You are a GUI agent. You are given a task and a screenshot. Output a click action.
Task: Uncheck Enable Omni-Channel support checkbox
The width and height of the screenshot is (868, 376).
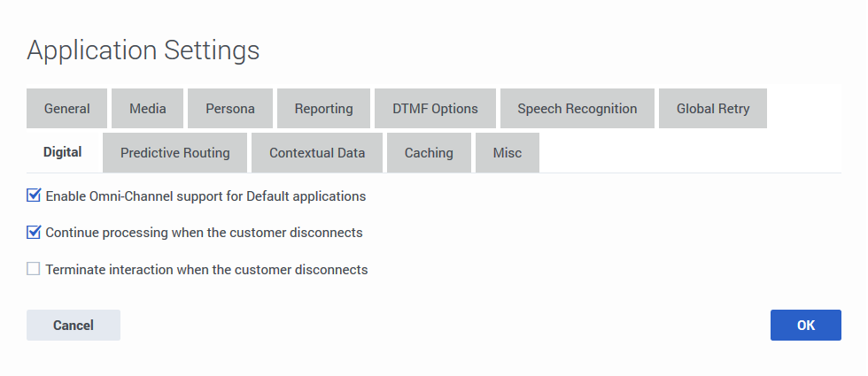pos(34,196)
